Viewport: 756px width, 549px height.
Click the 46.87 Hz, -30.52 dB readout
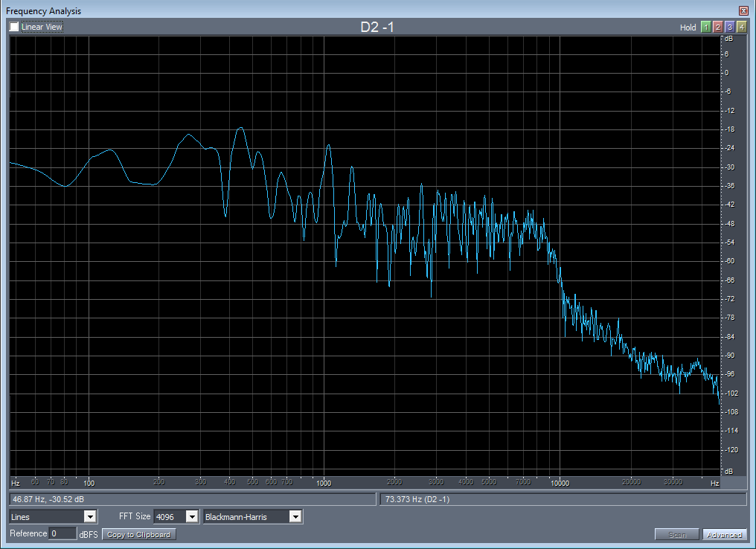[192, 499]
